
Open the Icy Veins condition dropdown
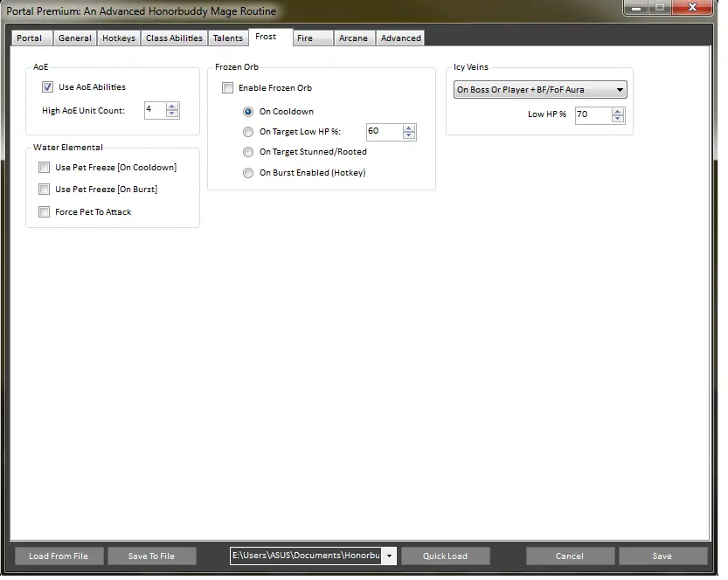click(540, 90)
